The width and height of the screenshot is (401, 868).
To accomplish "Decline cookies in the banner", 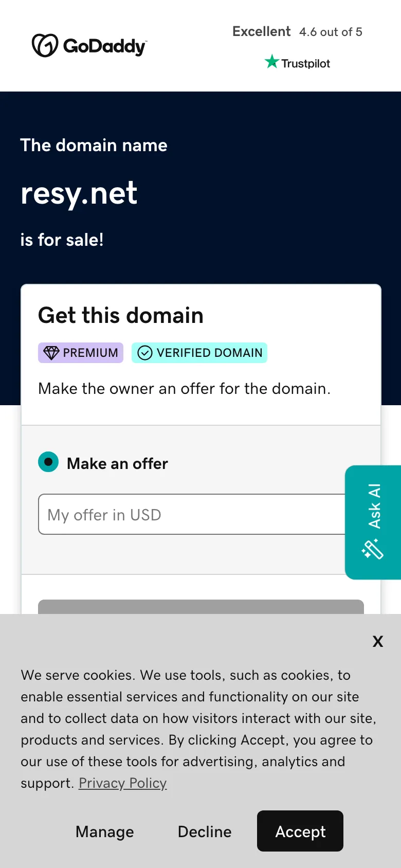I will [205, 831].
